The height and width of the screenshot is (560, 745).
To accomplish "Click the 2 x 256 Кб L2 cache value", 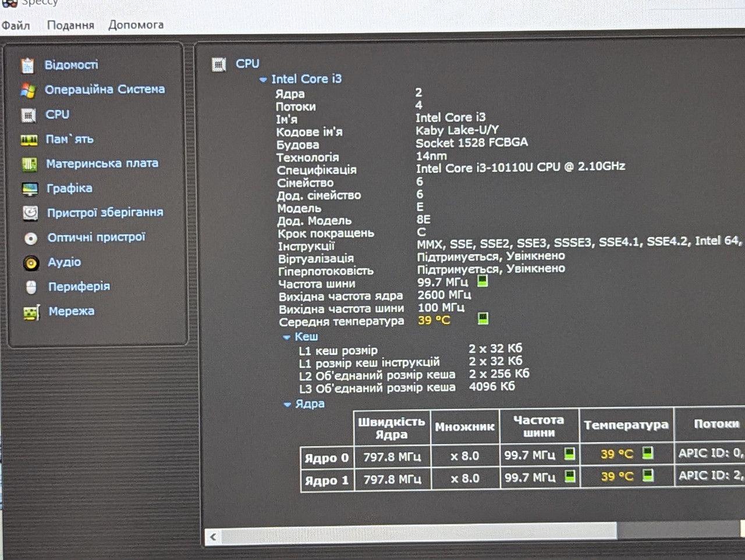I will point(499,373).
